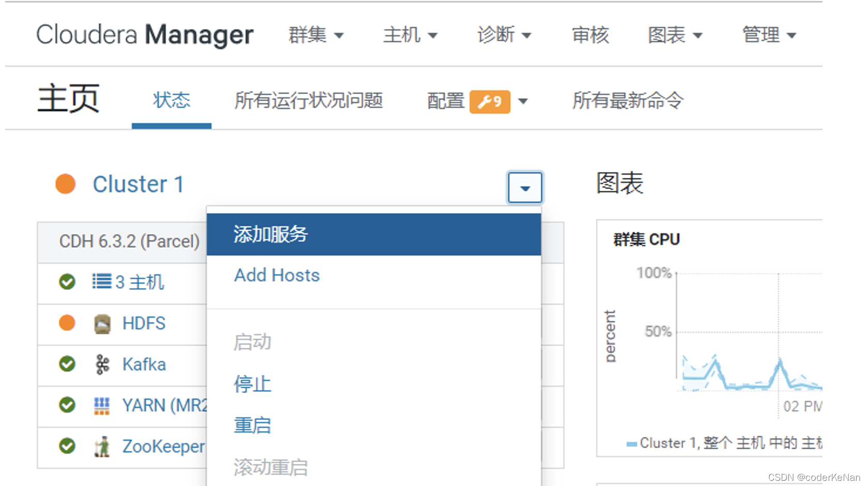
Task: Open the 审核 page
Action: [590, 35]
